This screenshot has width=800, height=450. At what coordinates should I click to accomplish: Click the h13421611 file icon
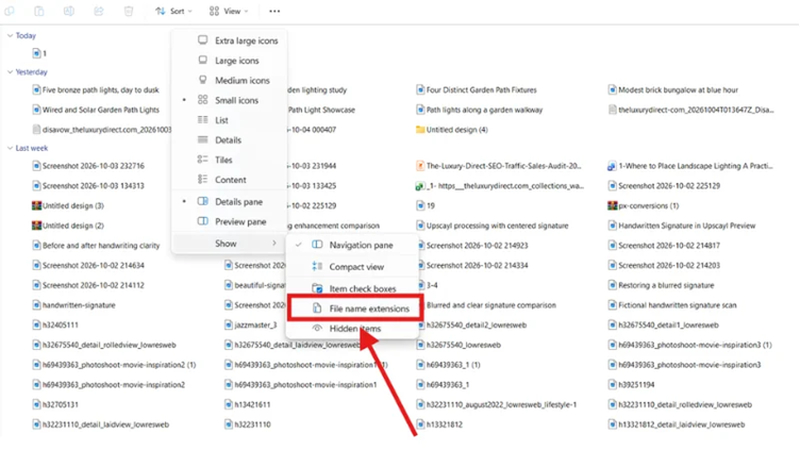[x=228, y=405]
